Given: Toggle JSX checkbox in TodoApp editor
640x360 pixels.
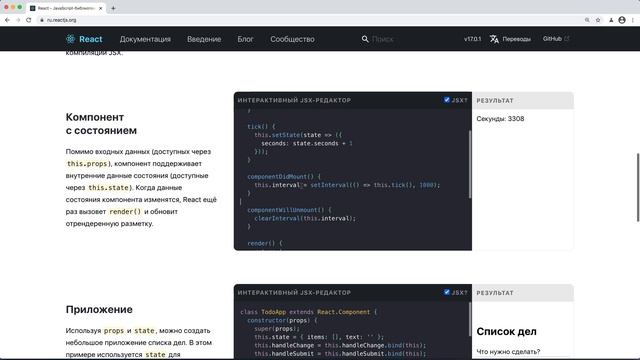Looking at the screenshot, I should pos(447,292).
